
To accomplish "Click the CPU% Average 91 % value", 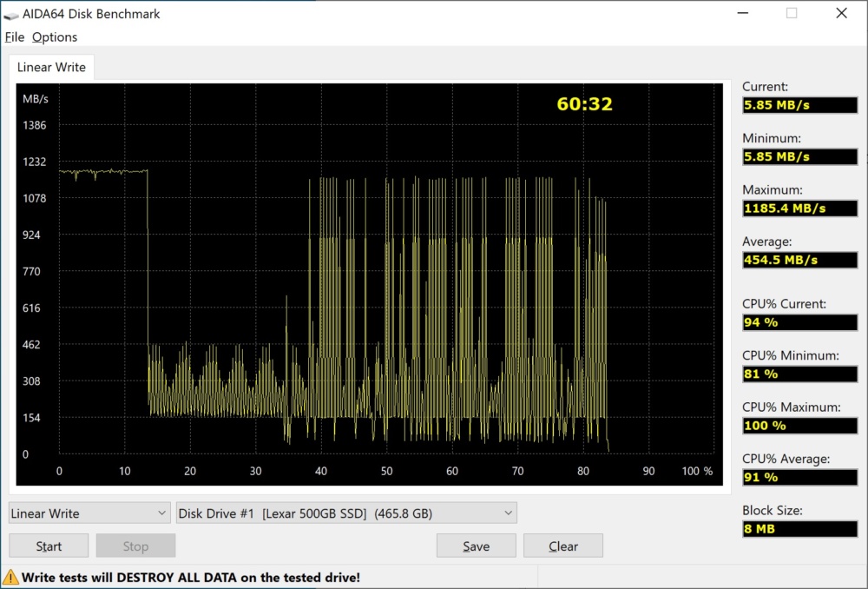I will point(799,477).
